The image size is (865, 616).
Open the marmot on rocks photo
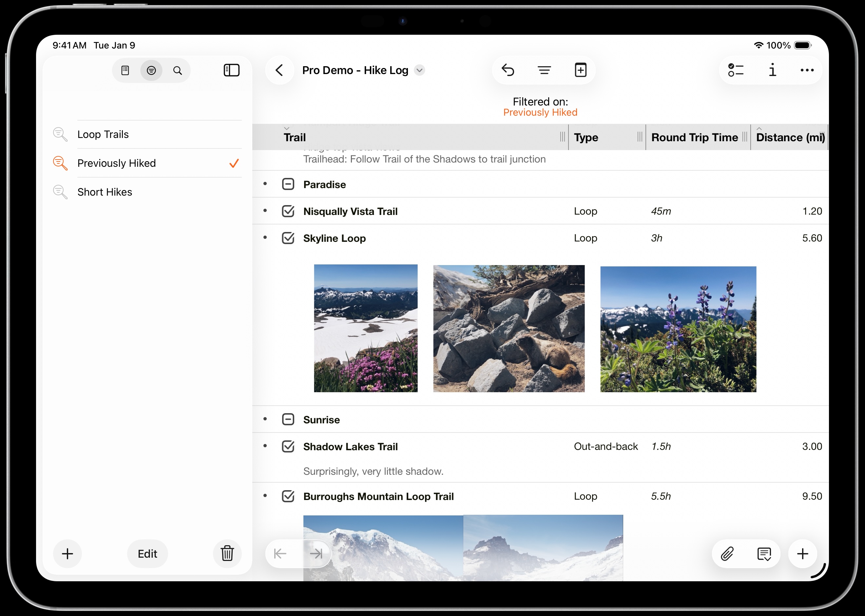click(x=509, y=329)
